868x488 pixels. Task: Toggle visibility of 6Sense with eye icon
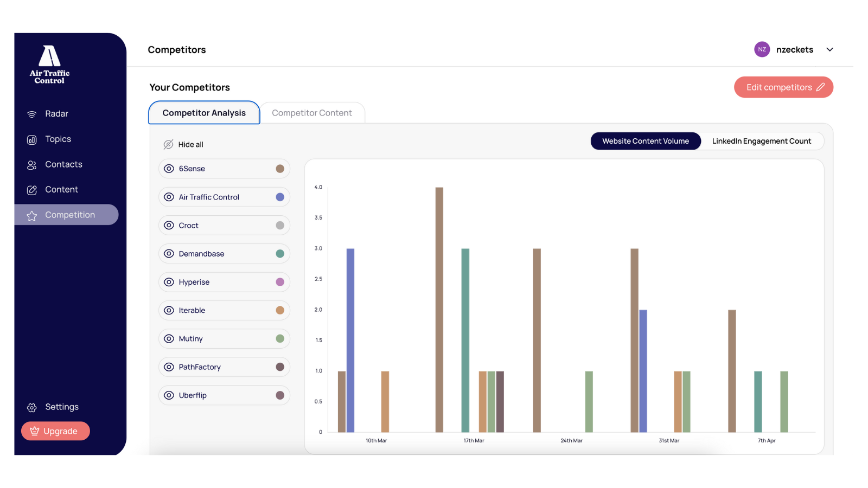pyautogui.click(x=169, y=169)
